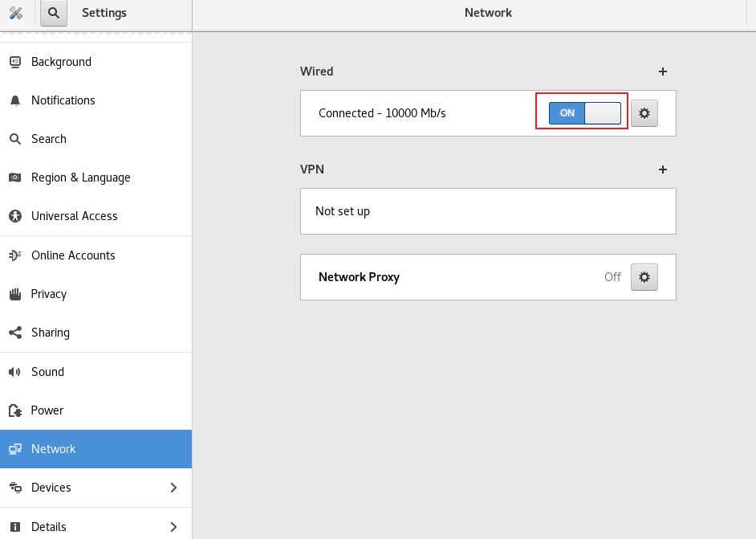Click the Power battery icon
Viewport: 756px width, 539px height.
(x=14, y=410)
